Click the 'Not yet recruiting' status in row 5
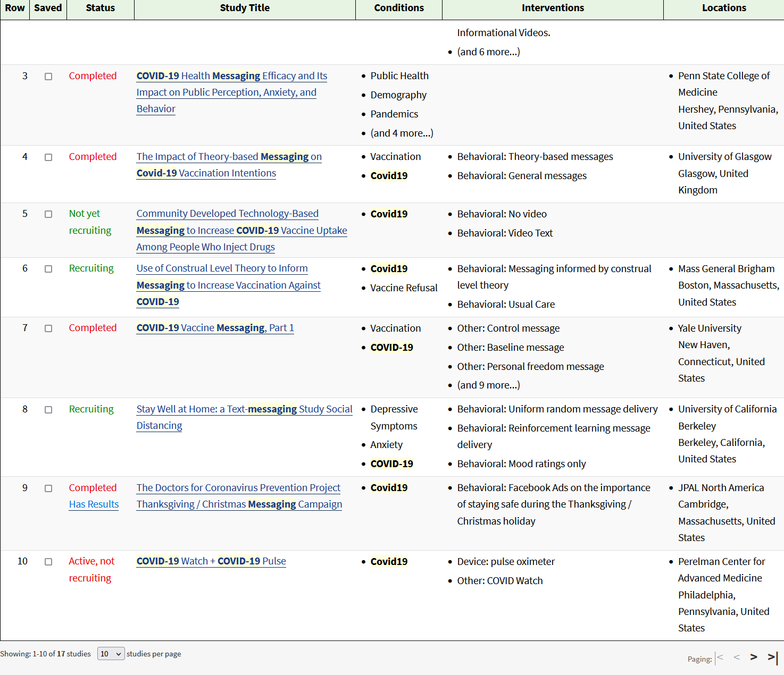Viewport: 784px width, 675px height. coord(90,222)
